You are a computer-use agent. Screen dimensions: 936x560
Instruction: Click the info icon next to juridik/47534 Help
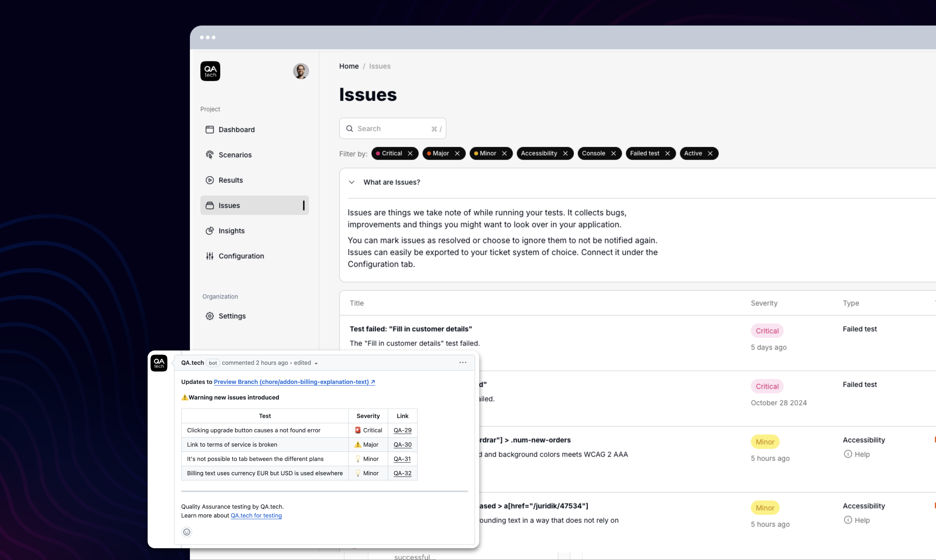pos(848,520)
